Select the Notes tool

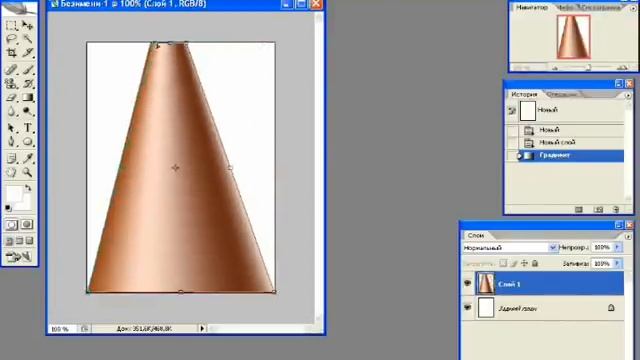click(11, 158)
